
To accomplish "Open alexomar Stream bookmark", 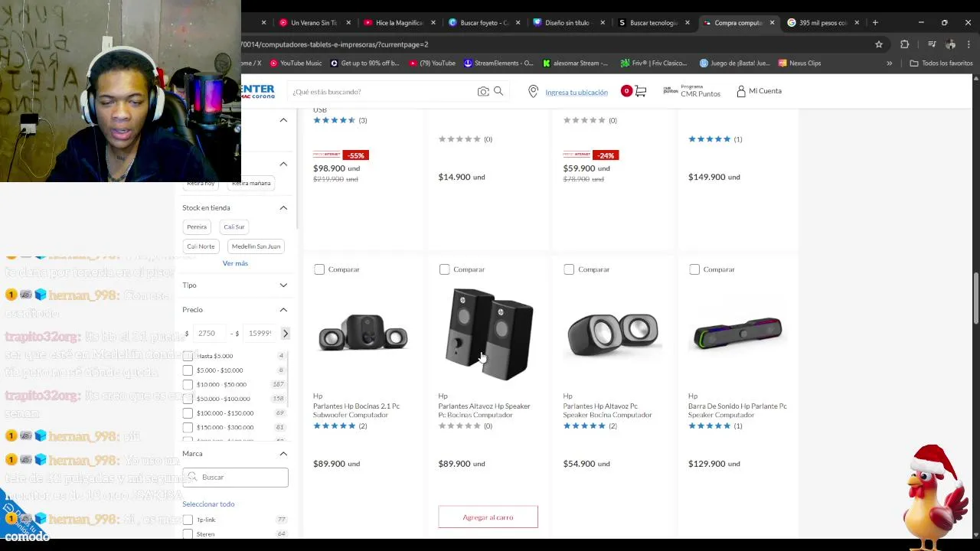I will point(575,63).
